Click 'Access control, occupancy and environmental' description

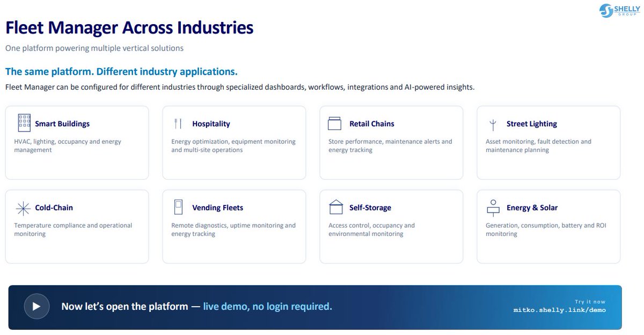[371, 229]
